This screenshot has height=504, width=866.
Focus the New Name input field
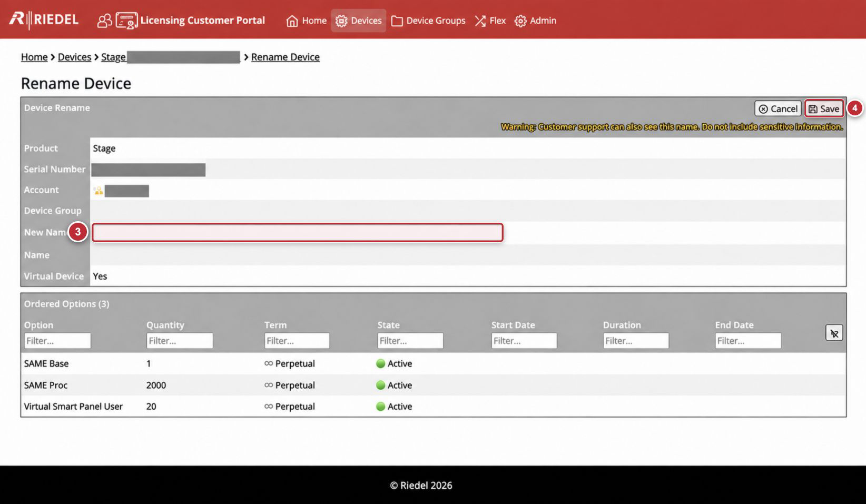tap(298, 232)
